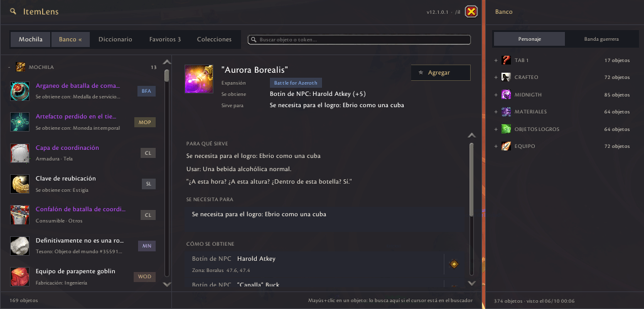644x309 pixels.
Task: Expand the CRAFTEO bank group
Action: [496, 77]
